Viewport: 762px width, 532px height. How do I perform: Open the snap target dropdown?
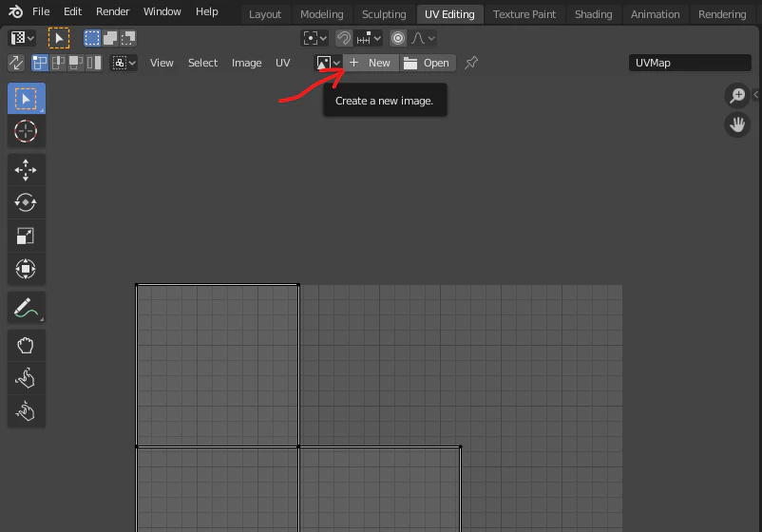tap(369, 38)
